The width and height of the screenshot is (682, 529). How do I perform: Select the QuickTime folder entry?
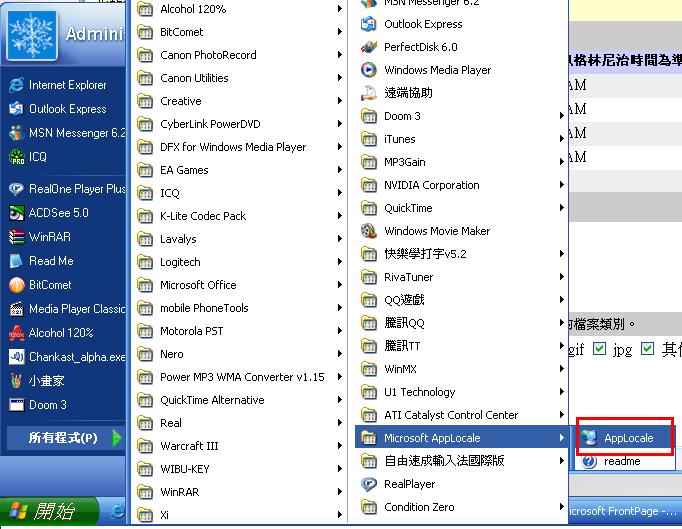pyautogui.click(x=461, y=208)
